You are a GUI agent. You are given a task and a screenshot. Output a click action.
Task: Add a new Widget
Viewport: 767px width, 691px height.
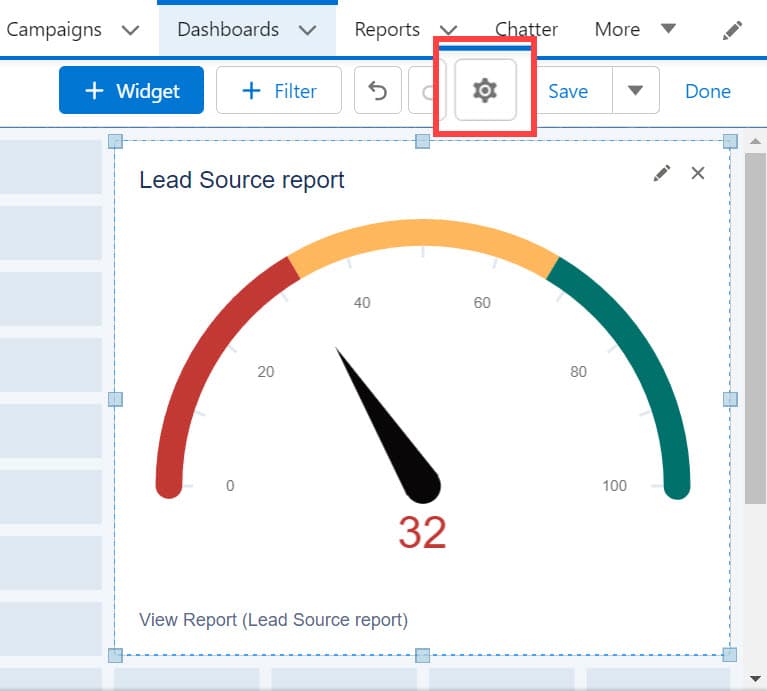tap(132, 90)
